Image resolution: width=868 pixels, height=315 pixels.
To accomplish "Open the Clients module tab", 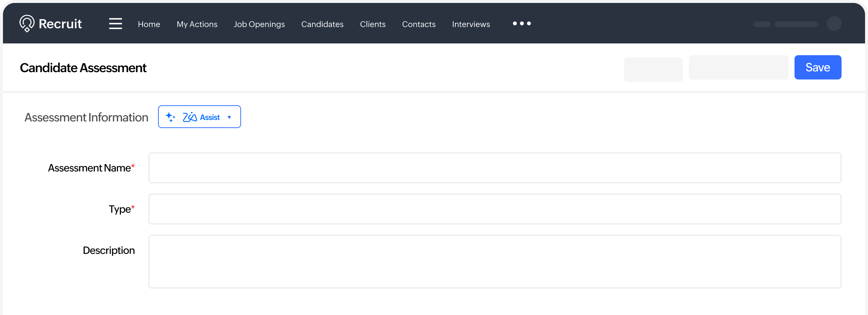I will click(x=373, y=24).
